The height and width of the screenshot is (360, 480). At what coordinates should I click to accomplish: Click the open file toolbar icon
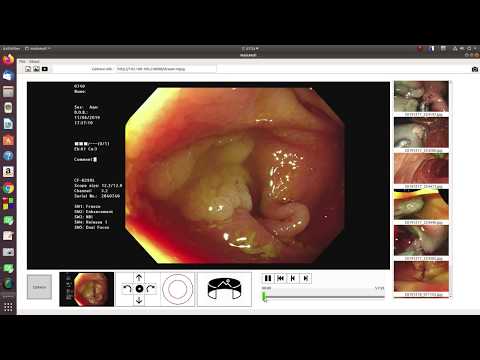28,69
